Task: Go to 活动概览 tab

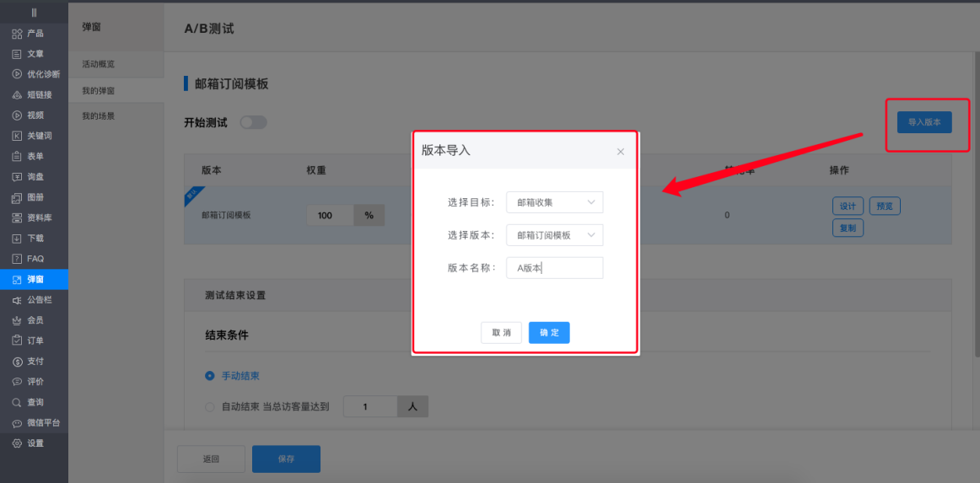Action: pos(98,64)
